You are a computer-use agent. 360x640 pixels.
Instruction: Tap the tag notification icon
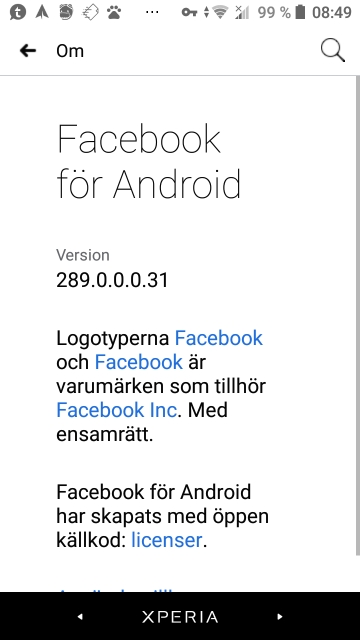pyautogui.click(x=90, y=12)
